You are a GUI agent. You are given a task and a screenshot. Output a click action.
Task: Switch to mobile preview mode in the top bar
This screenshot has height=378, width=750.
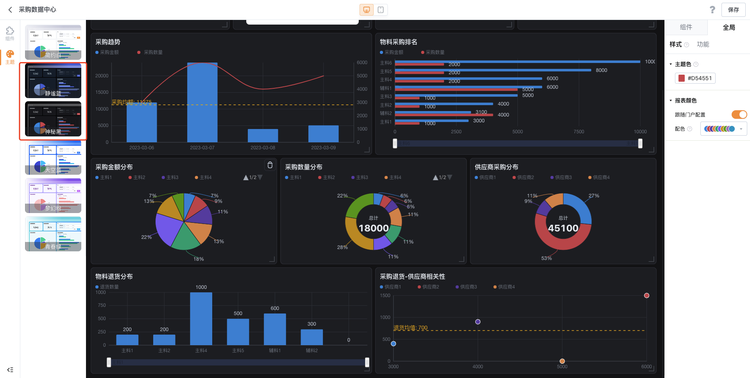(x=381, y=10)
